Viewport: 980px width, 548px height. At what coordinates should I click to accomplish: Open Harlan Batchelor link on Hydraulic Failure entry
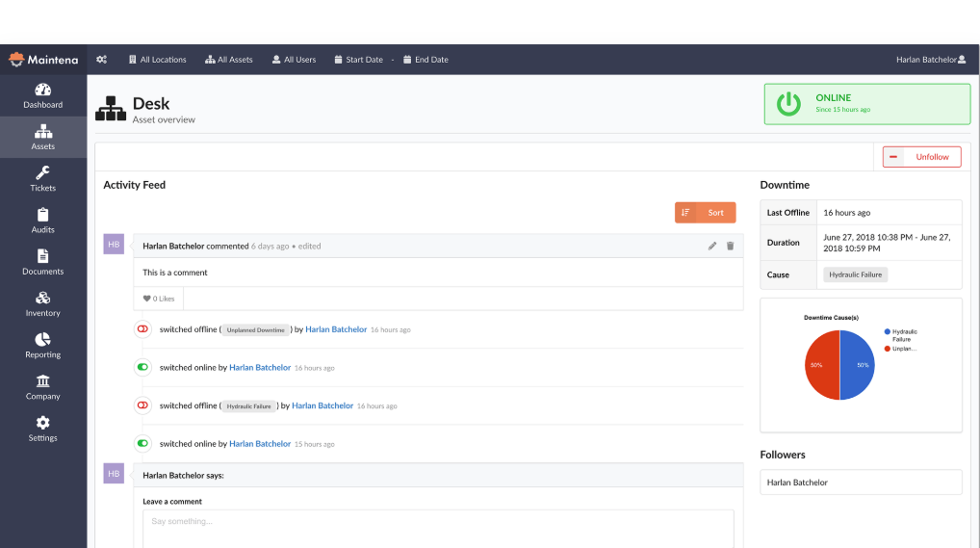point(322,405)
